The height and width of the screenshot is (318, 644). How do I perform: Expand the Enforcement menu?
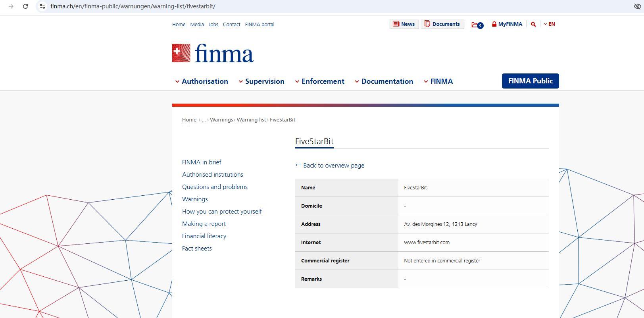click(319, 81)
